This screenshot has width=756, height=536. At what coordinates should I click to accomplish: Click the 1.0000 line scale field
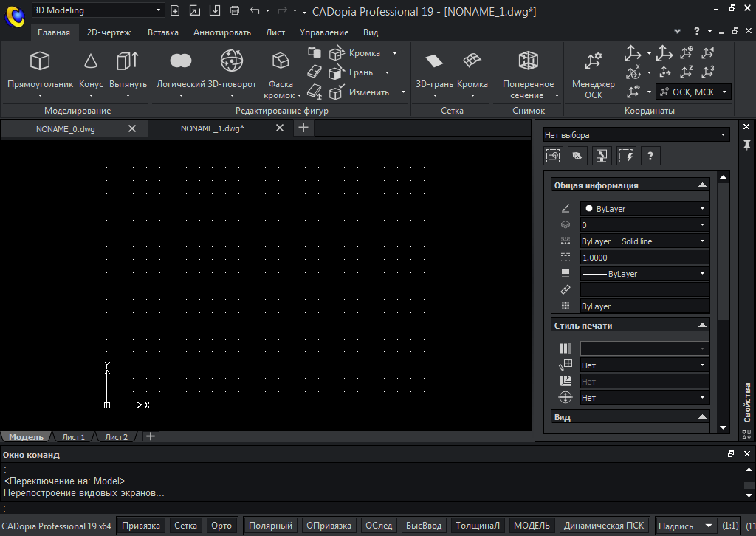[645, 258]
